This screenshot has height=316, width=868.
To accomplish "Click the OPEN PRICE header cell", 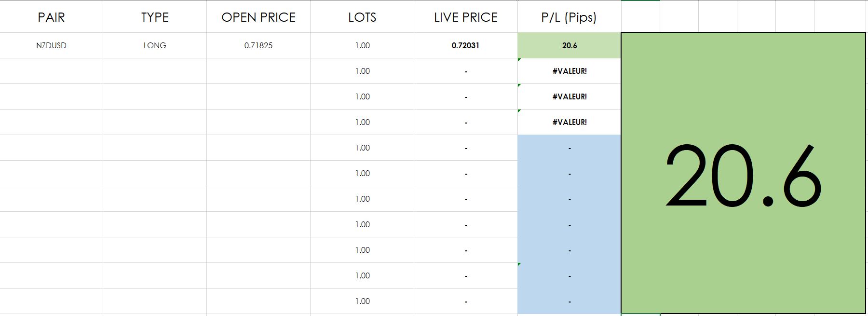I will (258, 17).
